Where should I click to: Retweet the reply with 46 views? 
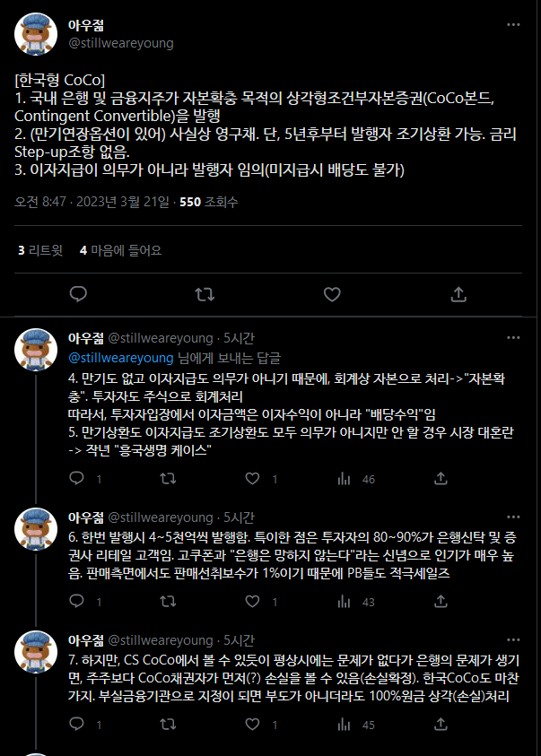point(167,480)
